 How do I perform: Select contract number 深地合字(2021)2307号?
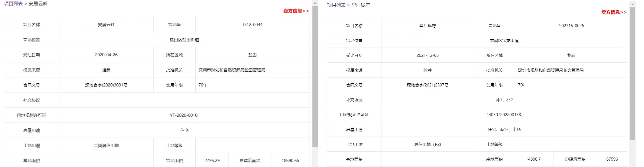tap(428, 85)
